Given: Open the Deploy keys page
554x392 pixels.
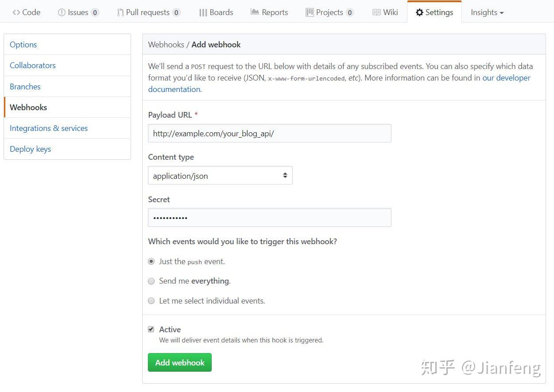Looking at the screenshot, I should [30, 149].
